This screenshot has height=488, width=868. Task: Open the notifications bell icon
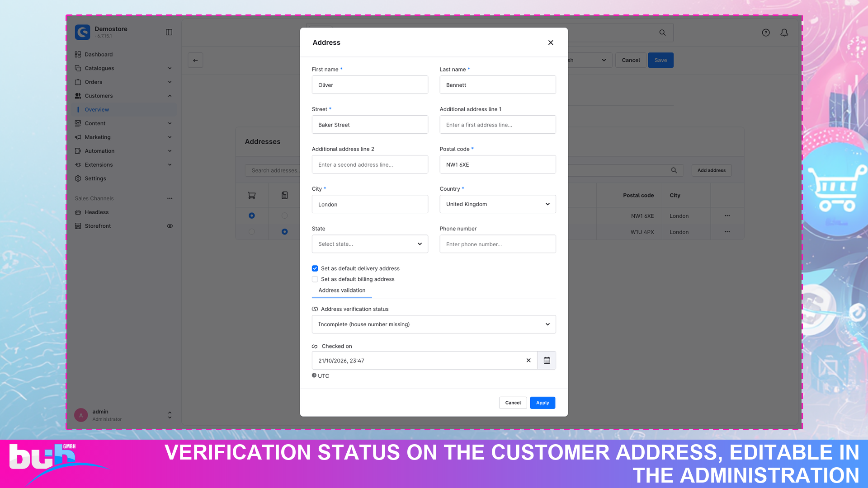pos(784,33)
